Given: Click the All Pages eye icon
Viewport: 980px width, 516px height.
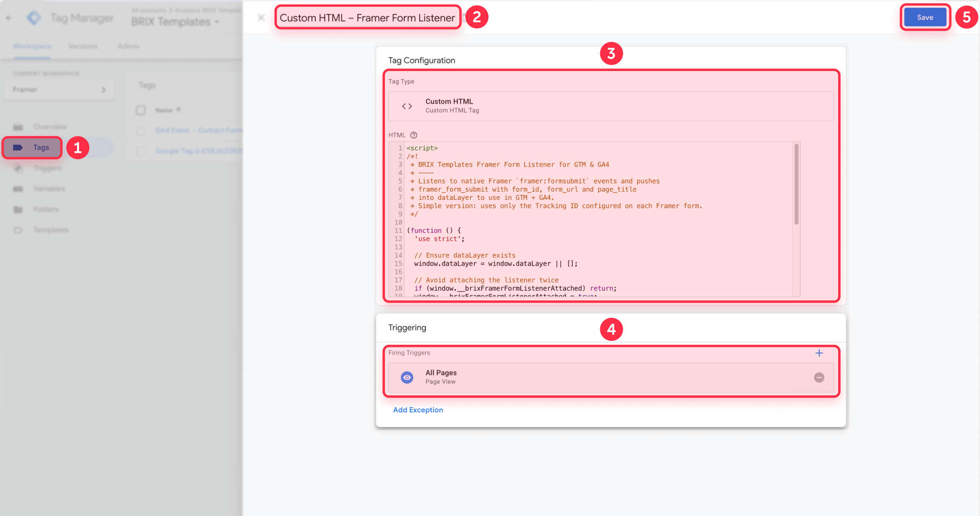Looking at the screenshot, I should 407,378.
